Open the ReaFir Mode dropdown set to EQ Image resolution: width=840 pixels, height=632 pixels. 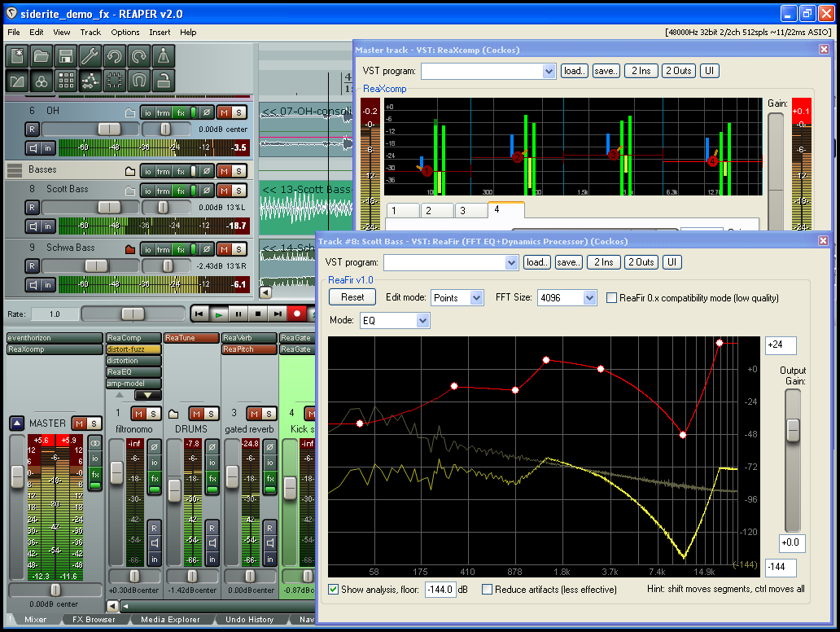[395, 321]
